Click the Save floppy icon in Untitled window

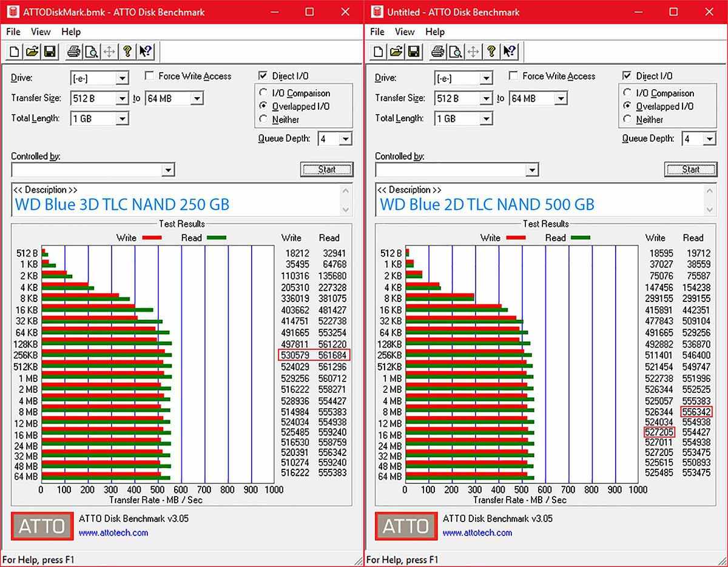click(x=414, y=52)
